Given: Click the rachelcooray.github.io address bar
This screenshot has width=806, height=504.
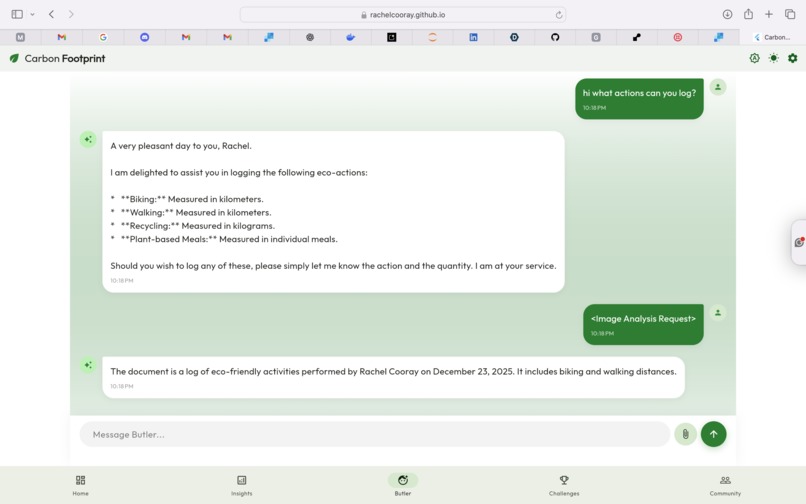Looking at the screenshot, I should pos(403,15).
